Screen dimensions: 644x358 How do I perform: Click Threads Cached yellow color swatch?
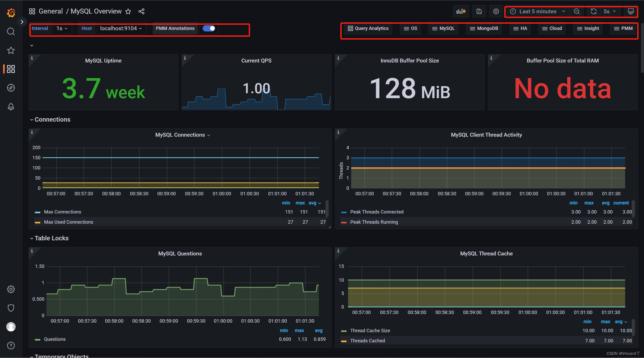pos(344,341)
